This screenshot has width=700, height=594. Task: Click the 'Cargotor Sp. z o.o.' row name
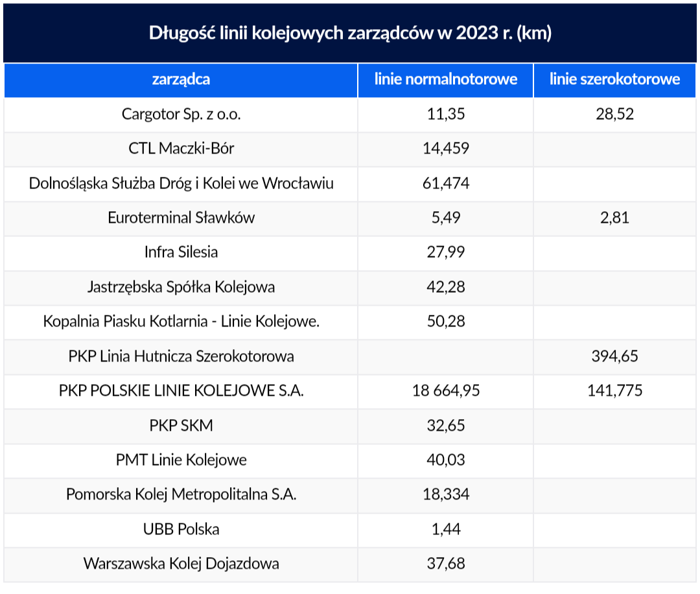[181, 114]
